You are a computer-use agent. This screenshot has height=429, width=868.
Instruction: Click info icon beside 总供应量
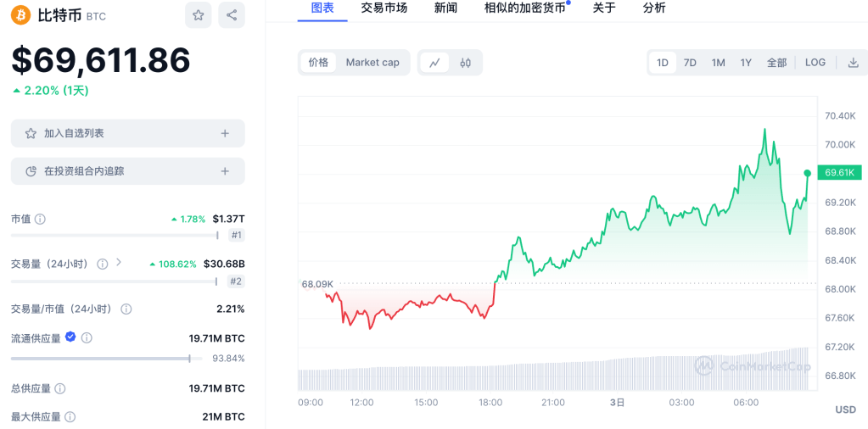pyautogui.click(x=60, y=388)
